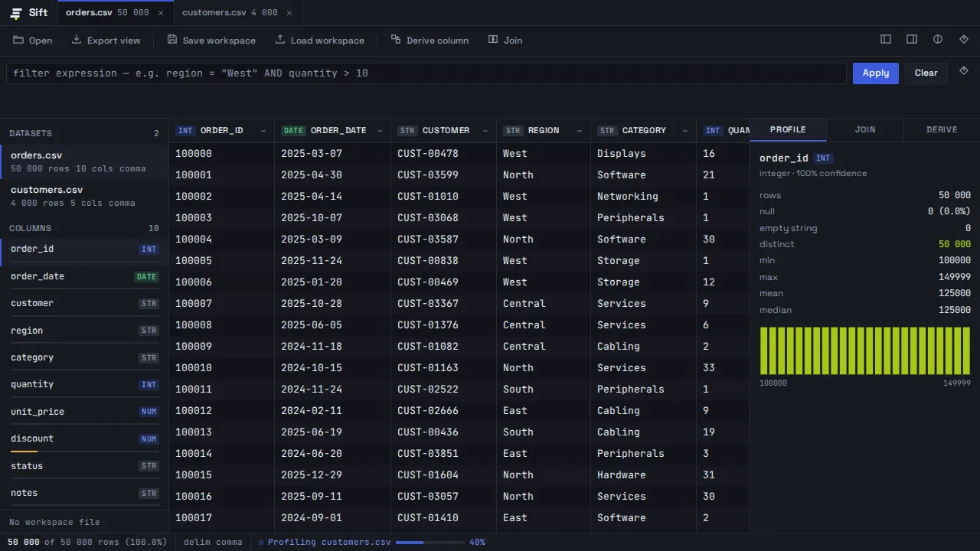Open the CATEGORY header dash menu
Image resolution: width=980 pixels, height=551 pixels.
(x=685, y=131)
